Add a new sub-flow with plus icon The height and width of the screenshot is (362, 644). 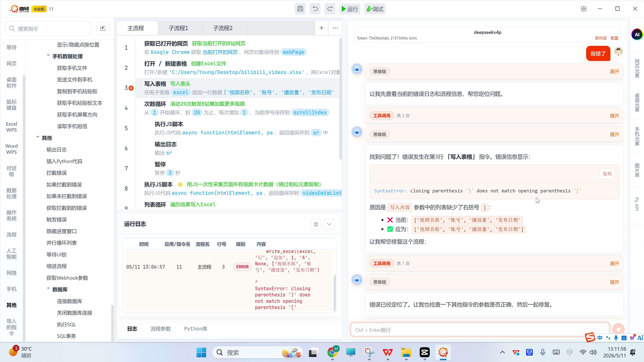(321, 28)
